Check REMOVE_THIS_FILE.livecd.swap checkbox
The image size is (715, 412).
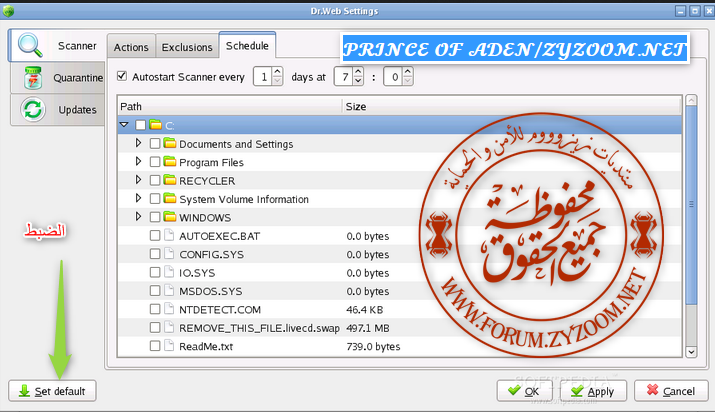[x=155, y=327]
